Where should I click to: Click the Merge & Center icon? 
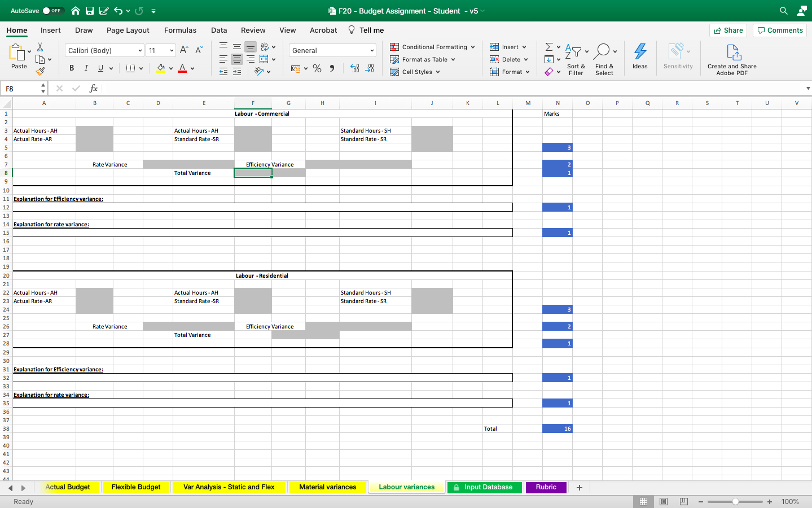(x=264, y=59)
